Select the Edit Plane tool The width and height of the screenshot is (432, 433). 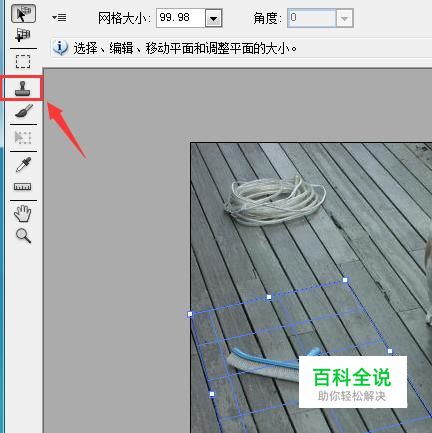(23, 13)
